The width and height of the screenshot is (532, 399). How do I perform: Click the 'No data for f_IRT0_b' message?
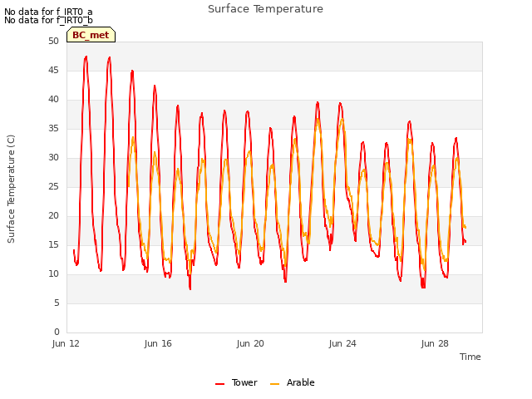click(x=48, y=20)
